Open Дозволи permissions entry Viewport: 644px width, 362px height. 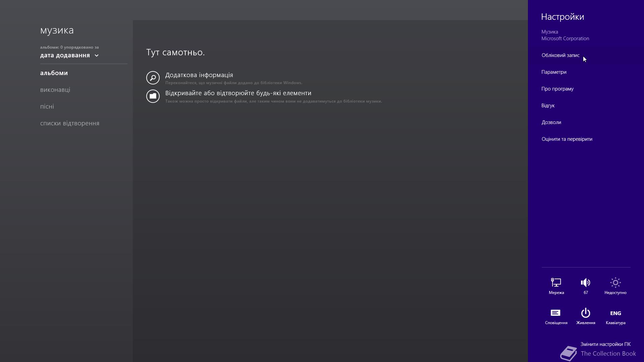(551, 122)
